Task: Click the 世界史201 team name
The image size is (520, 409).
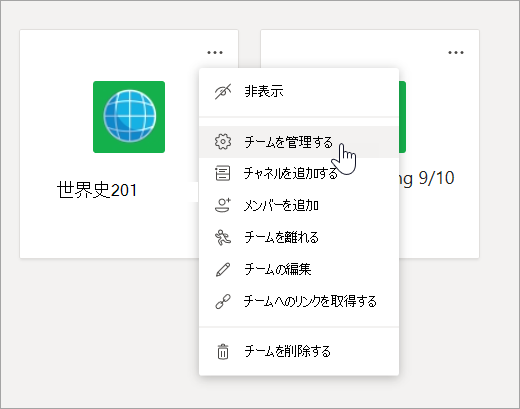Action: pyautogui.click(x=97, y=190)
